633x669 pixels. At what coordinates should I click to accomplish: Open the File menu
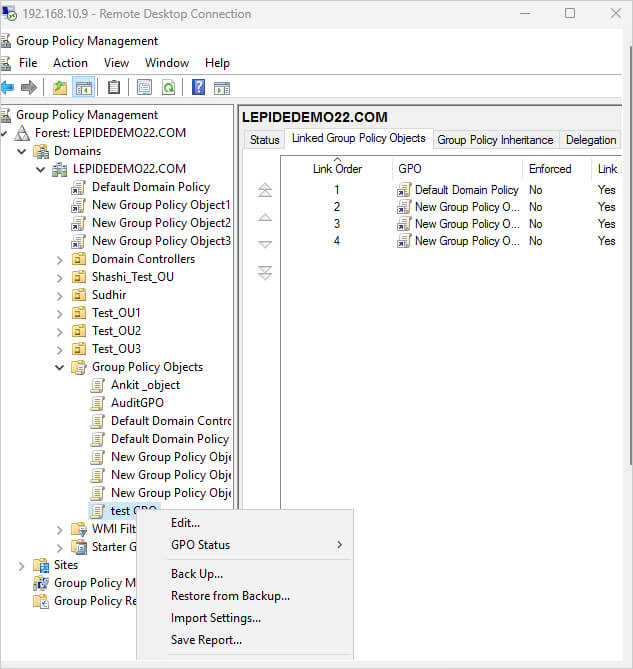click(x=28, y=63)
